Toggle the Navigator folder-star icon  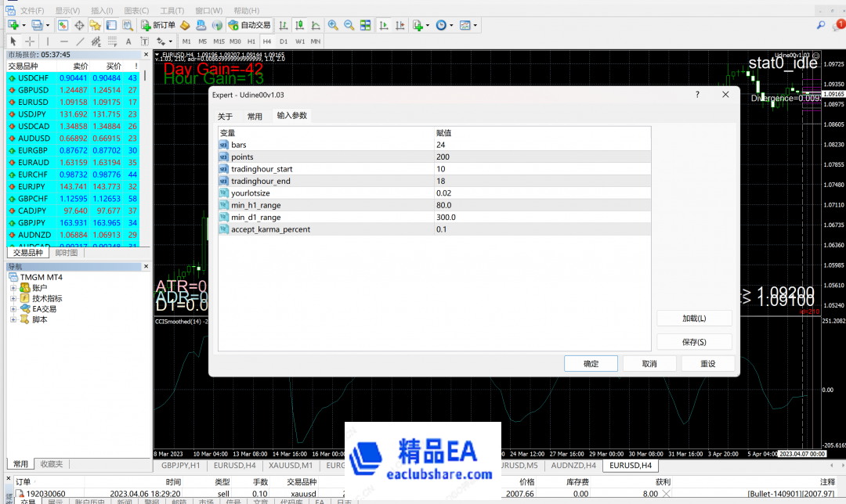tap(96, 25)
